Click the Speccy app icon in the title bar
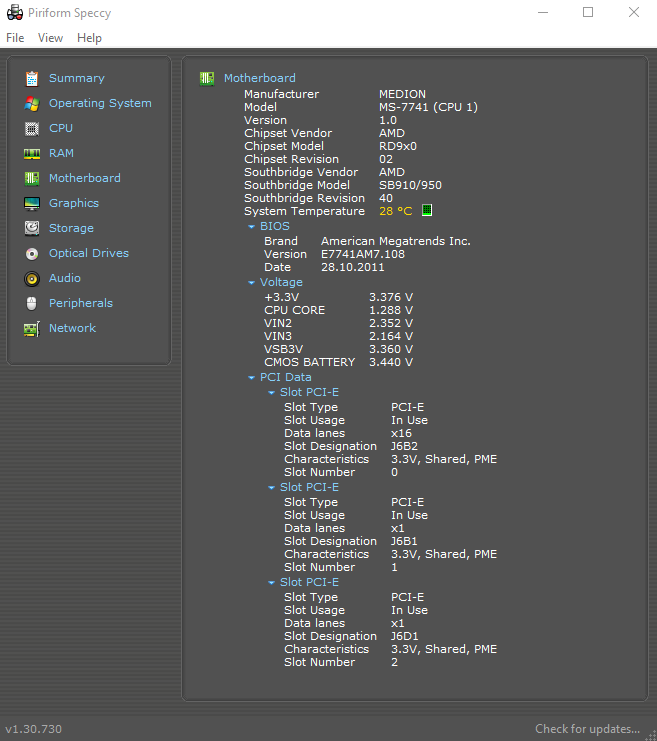Image resolution: width=657 pixels, height=741 pixels. 15,13
